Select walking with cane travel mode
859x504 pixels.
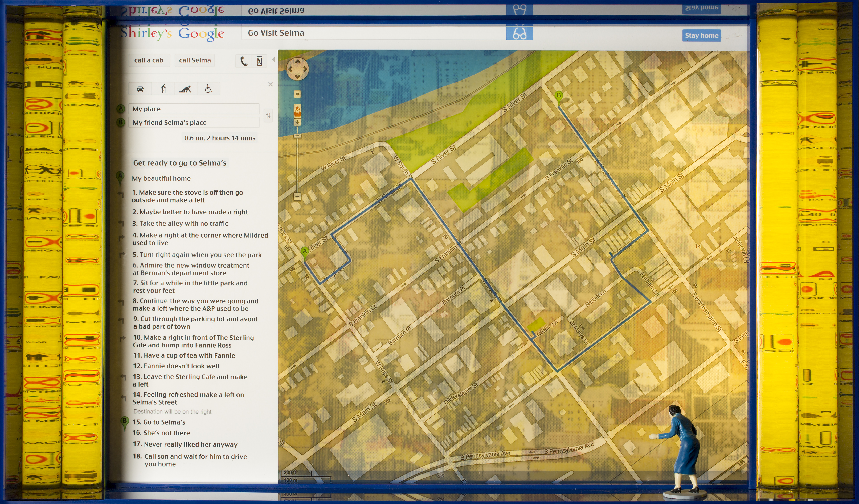163,89
